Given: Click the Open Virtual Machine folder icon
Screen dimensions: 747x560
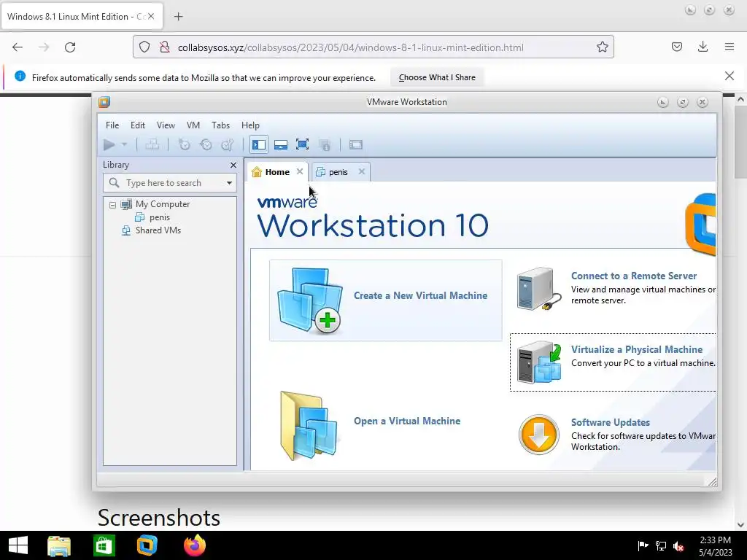Looking at the screenshot, I should click(309, 426).
